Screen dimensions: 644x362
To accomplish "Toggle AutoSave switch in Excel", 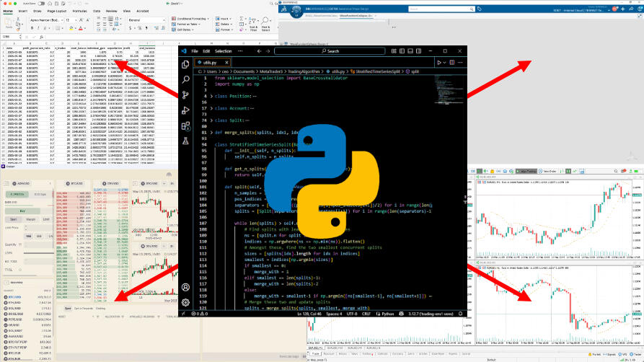I will (x=41, y=4).
